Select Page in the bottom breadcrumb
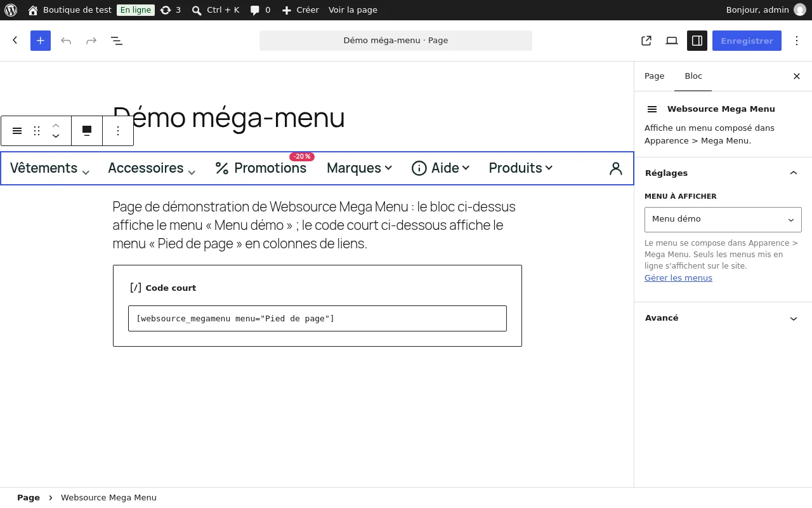The width and height of the screenshot is (812, 508). pos(29,498)
